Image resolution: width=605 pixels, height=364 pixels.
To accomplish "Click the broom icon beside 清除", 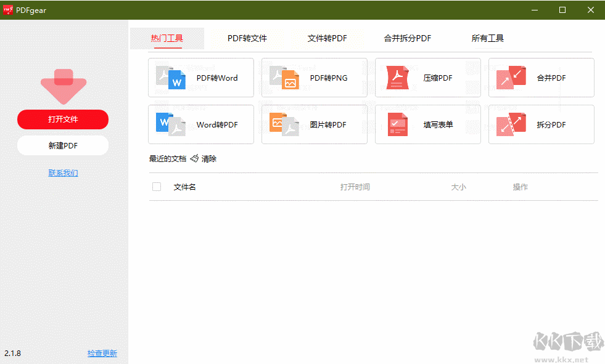I will (194, 159).
